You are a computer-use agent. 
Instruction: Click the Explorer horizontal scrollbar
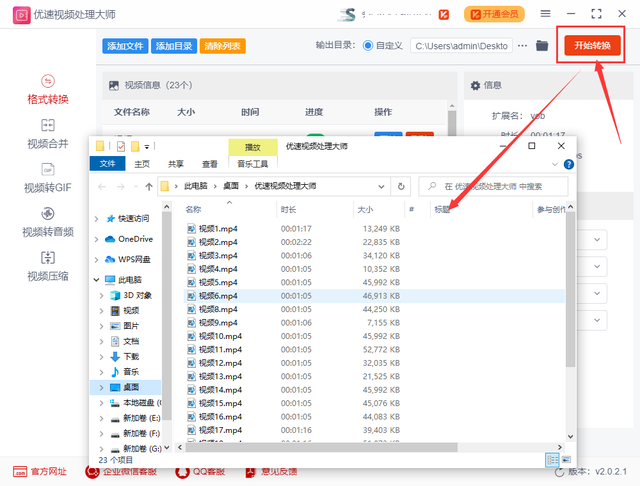tap(322, 448)
